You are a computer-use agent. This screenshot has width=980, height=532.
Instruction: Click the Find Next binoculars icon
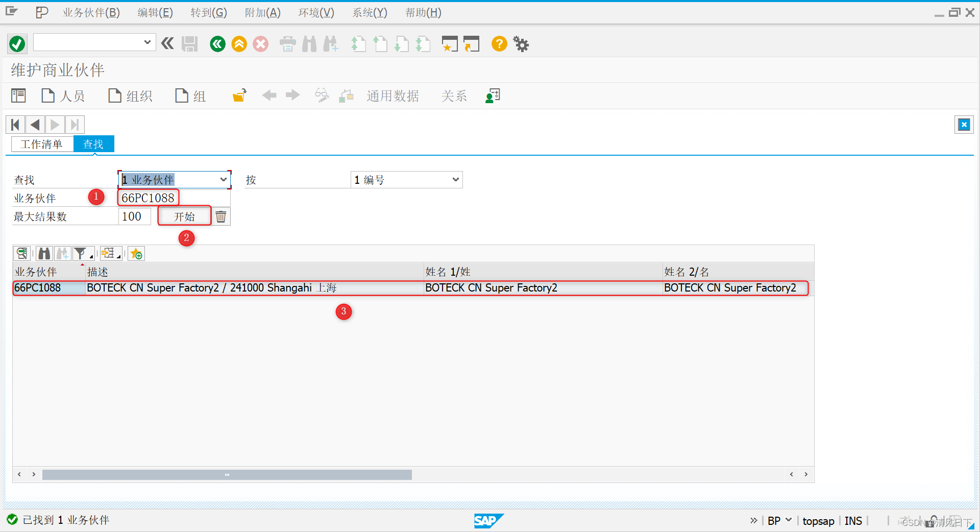point(331,44)
